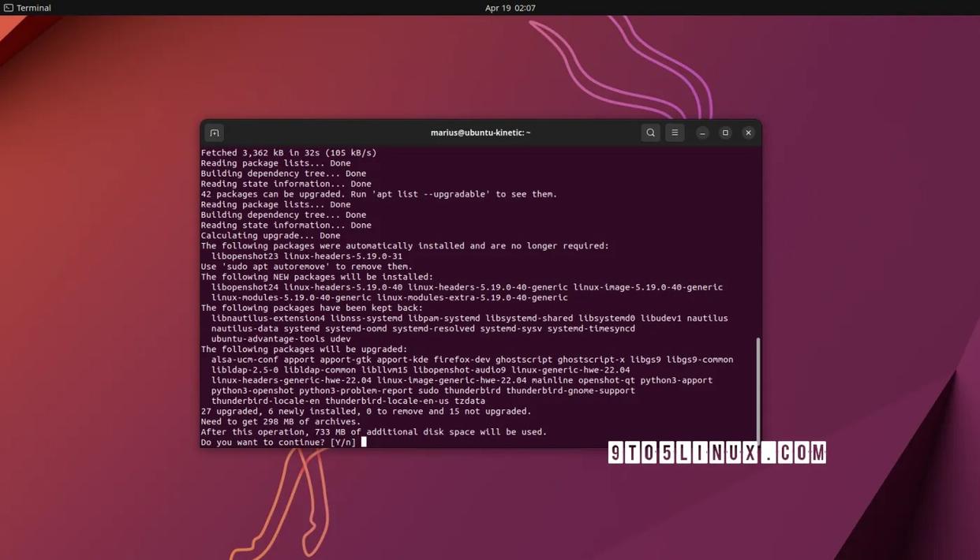The image size is (980, 560).
Task: Open a new terminal tab
Action: (x=214, y=133)
